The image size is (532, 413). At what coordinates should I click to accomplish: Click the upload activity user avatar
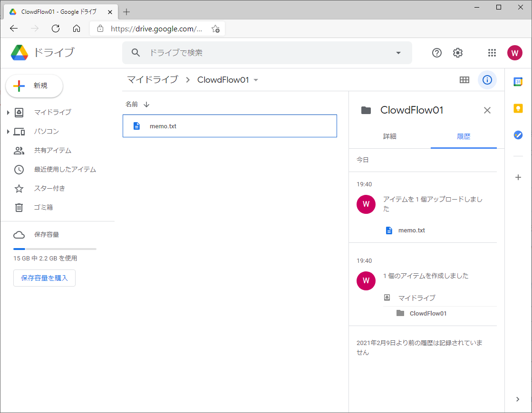click(366, 204)
